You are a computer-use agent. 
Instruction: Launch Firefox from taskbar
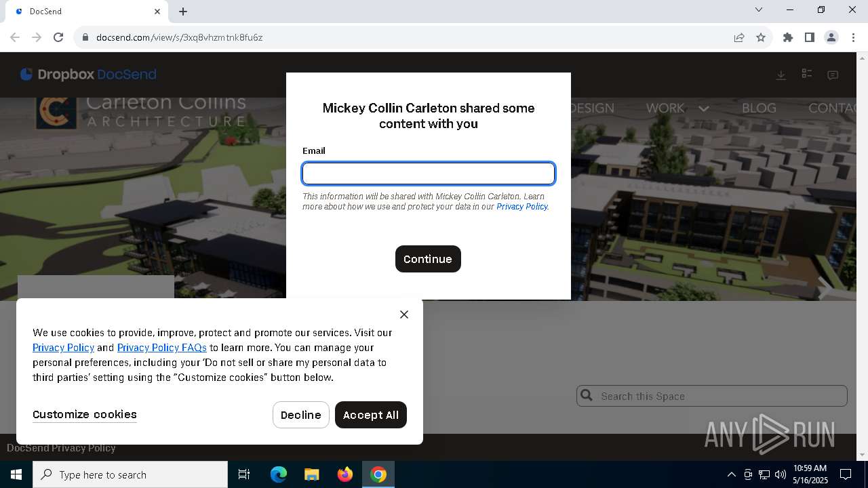tap(345, 474)
